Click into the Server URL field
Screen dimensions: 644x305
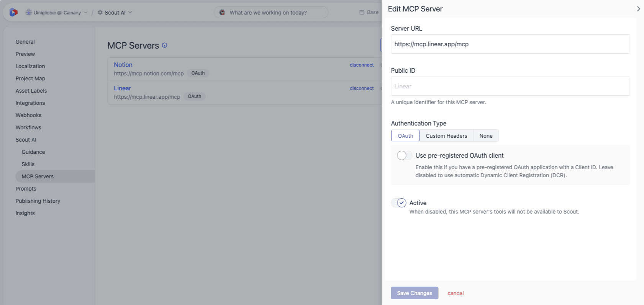[510, 44]
